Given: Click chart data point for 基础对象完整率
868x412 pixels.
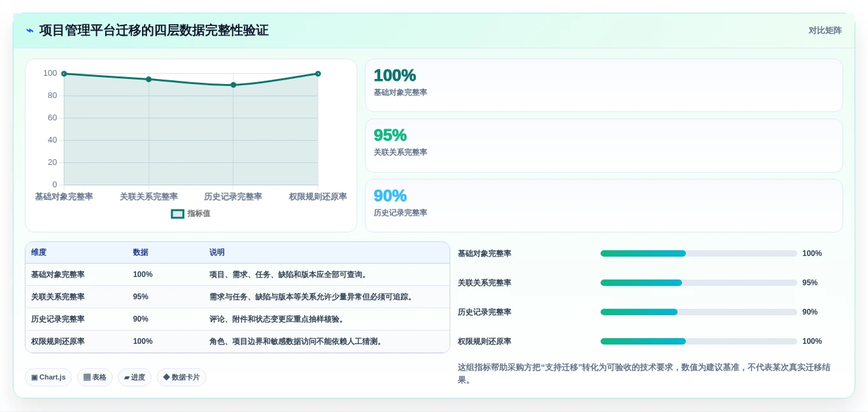Looking at the screenshot, I should coord(64,74).
